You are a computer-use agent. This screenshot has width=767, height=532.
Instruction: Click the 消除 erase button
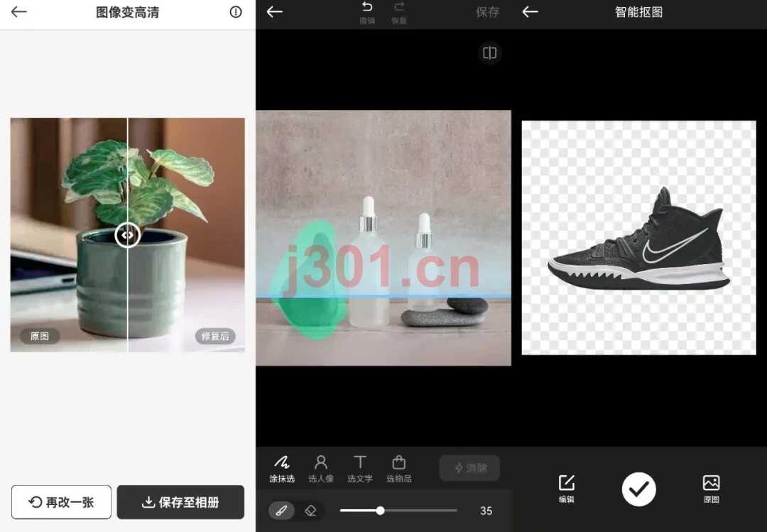(469, 468)
